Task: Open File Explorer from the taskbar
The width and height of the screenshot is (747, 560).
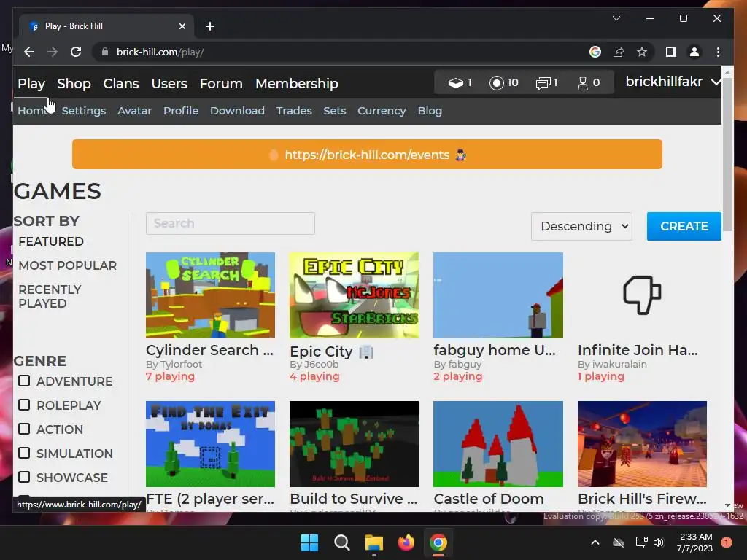Action: 374,542
